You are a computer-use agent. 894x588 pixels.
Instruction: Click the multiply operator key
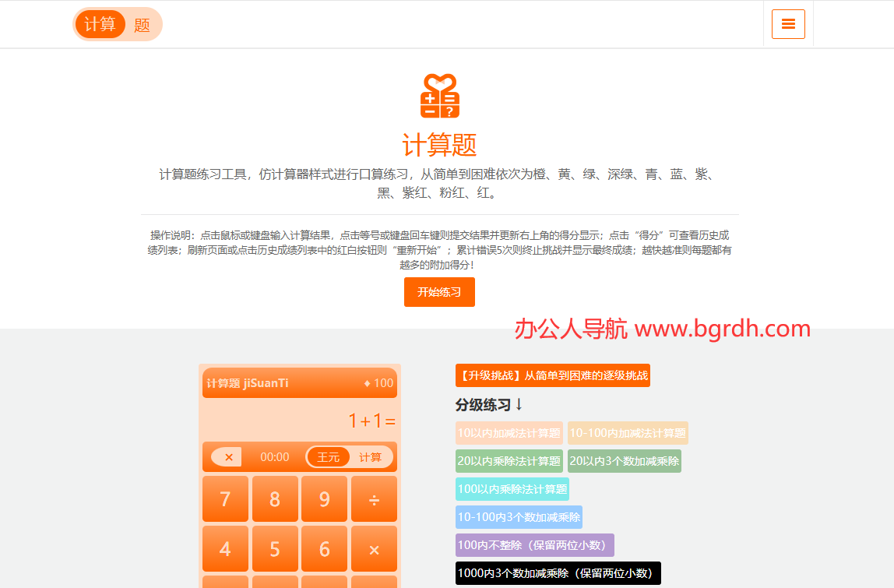(x=374, y=548)
